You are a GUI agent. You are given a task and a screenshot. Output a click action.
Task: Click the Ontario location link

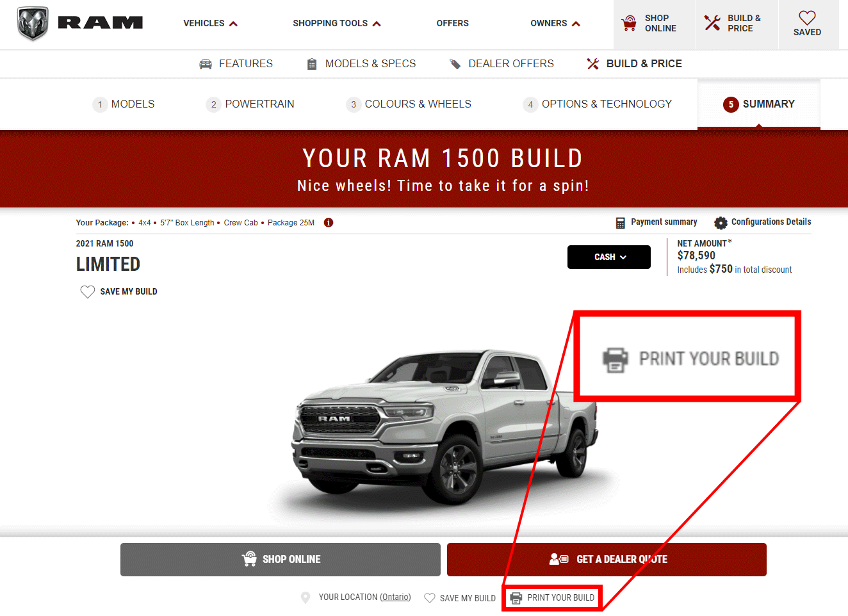(x=395, y=597)
